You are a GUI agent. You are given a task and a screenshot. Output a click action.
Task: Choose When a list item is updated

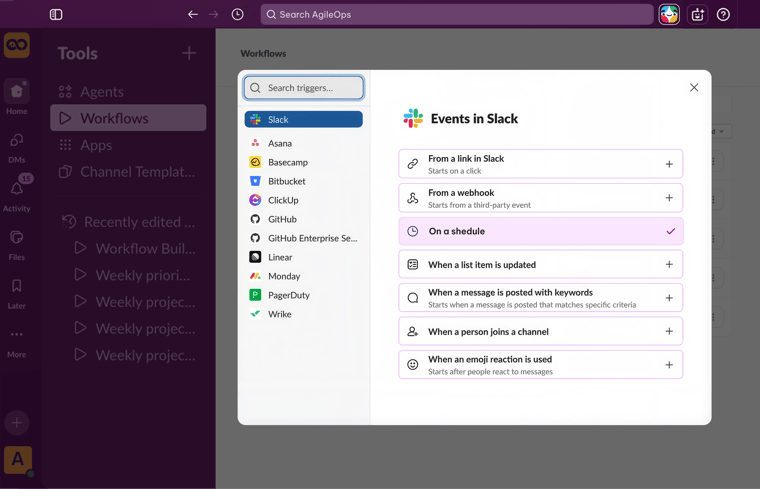pos(540,264)
